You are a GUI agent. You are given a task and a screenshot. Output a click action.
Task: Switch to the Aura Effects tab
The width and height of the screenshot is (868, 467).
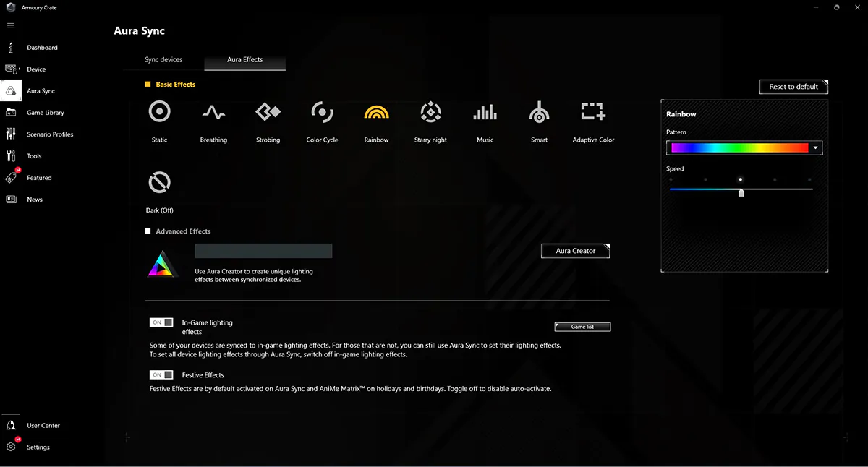[x=245, y=59]
